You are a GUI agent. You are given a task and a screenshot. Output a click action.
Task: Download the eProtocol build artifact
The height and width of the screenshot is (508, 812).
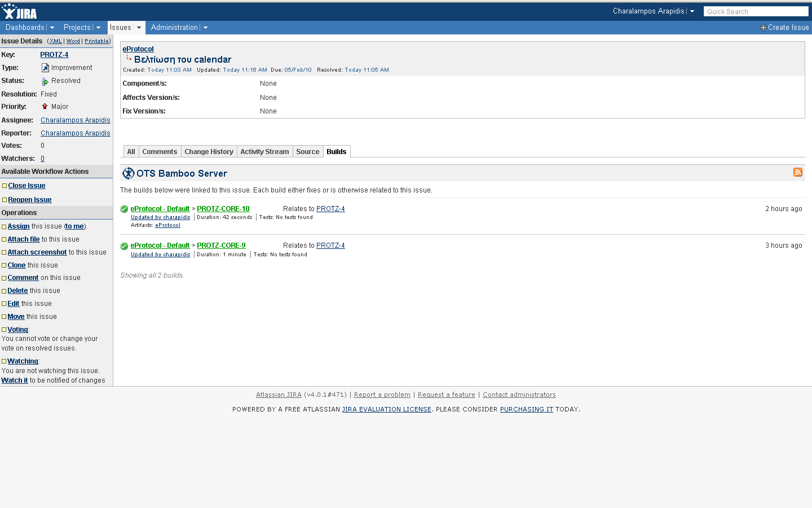tap(167, 225)
